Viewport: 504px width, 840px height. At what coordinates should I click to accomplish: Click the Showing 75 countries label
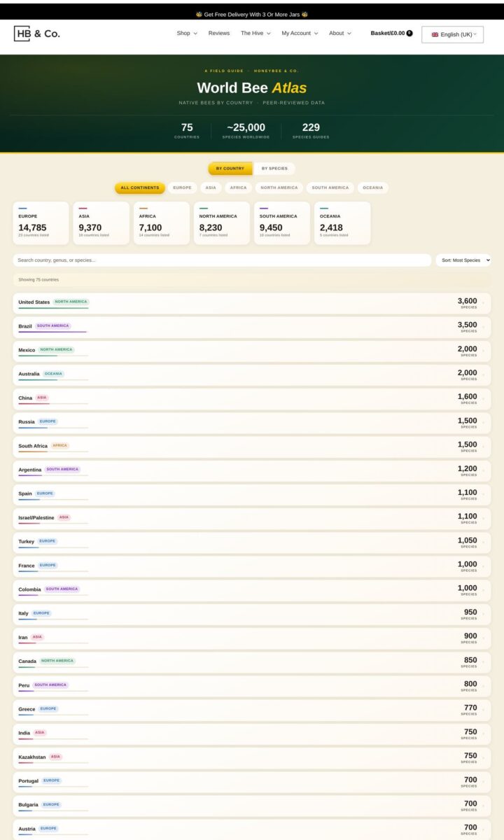[x=38, y=280]
